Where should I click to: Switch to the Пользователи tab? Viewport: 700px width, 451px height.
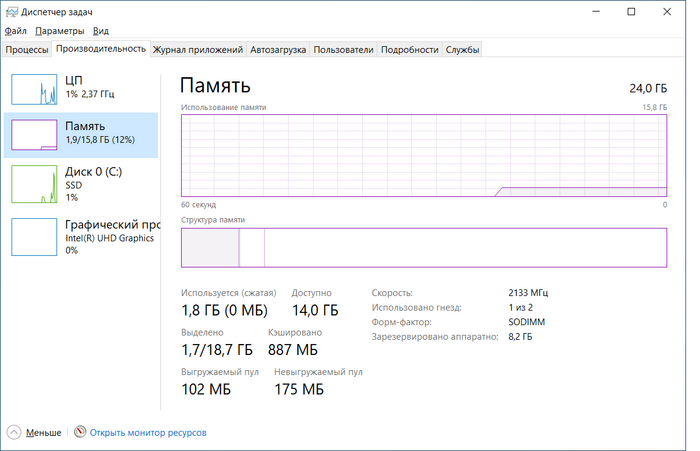click(344, 49)
